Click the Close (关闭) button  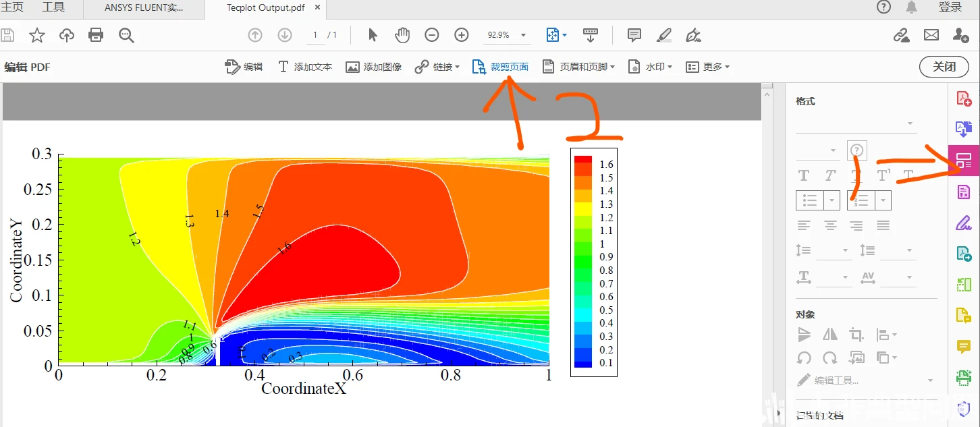pyautogui.click(x=944, y=67)
